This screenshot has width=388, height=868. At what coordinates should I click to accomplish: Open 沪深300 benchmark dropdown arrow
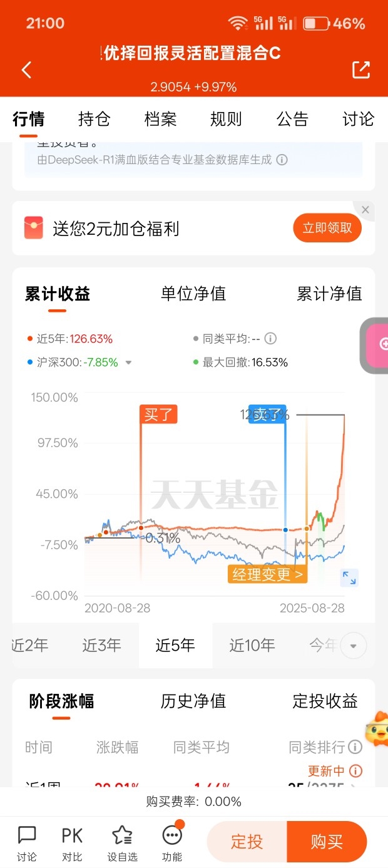[x=129, y=363]
